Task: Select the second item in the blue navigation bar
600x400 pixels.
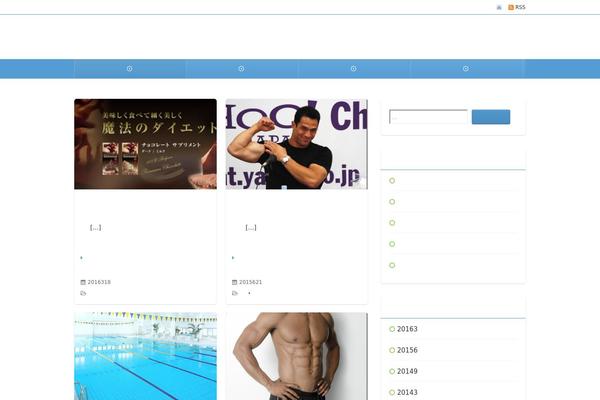Action: click(241, 69)
